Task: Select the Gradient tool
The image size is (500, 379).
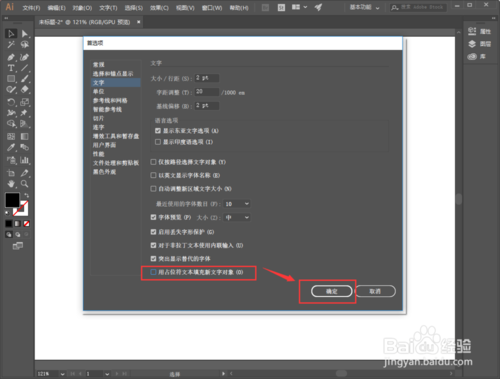Action: coord(24,136)
